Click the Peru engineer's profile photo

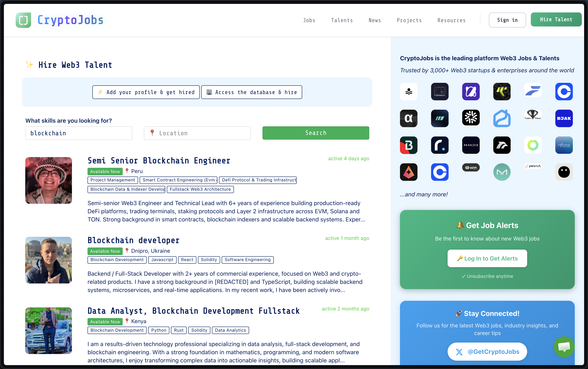point(49,180)
